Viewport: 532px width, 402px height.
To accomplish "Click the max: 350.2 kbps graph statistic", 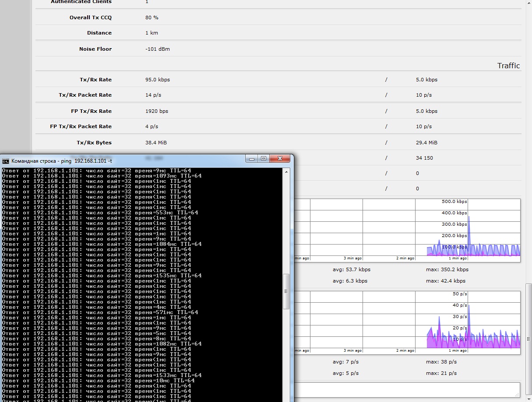I will pos(447,269).
